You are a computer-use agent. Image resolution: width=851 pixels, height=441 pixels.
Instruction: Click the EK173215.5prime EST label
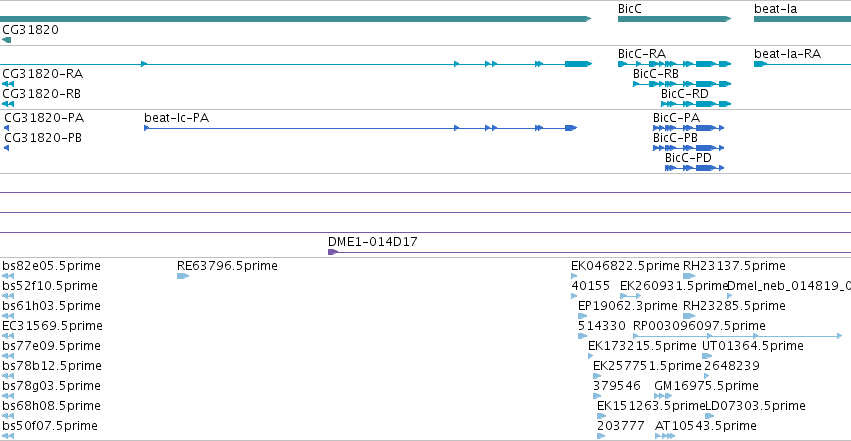[642, 346]
